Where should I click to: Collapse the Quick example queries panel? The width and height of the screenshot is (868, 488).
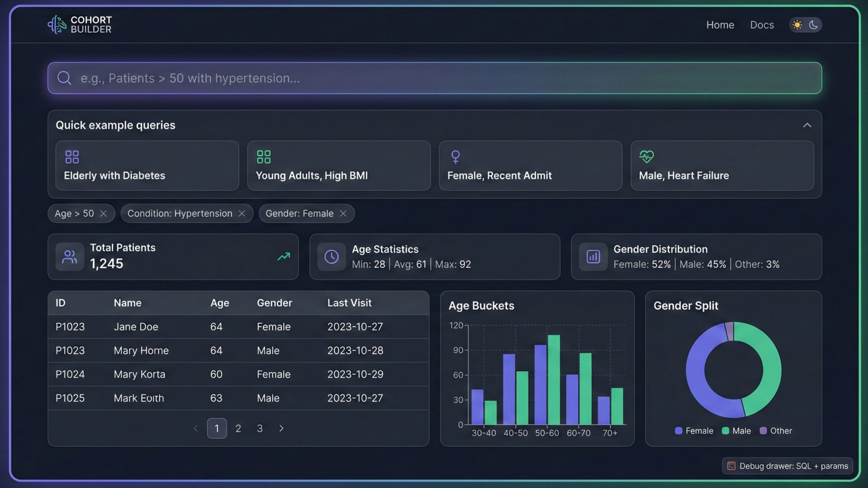pyautogui.click(x=807, y=125)
